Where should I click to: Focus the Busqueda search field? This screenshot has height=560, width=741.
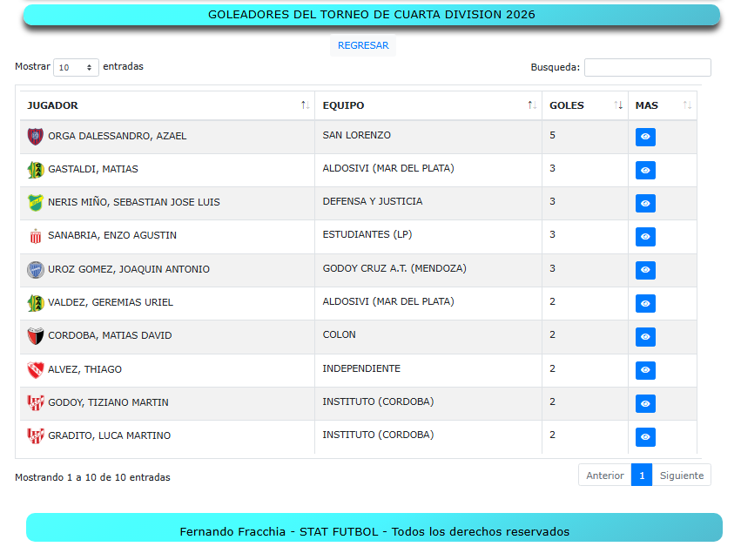(648, 68)
